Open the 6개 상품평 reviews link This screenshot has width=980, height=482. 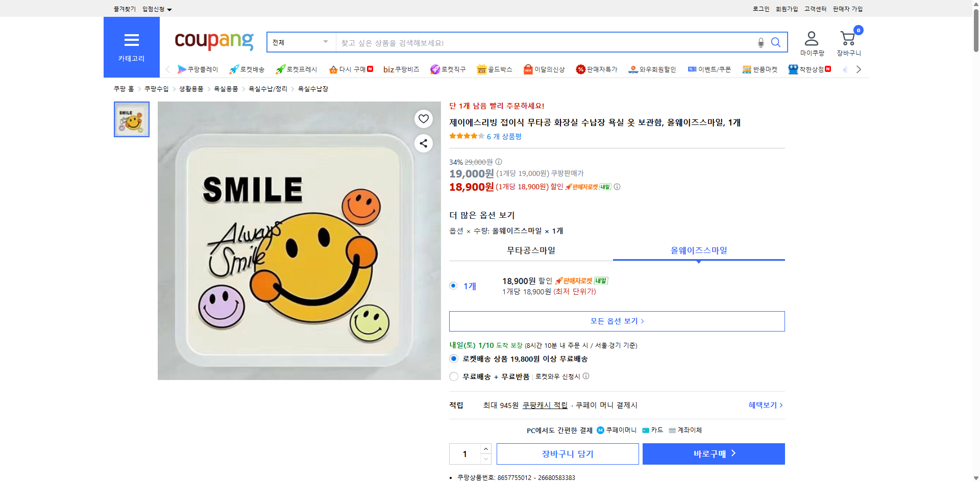pos(504,137)
